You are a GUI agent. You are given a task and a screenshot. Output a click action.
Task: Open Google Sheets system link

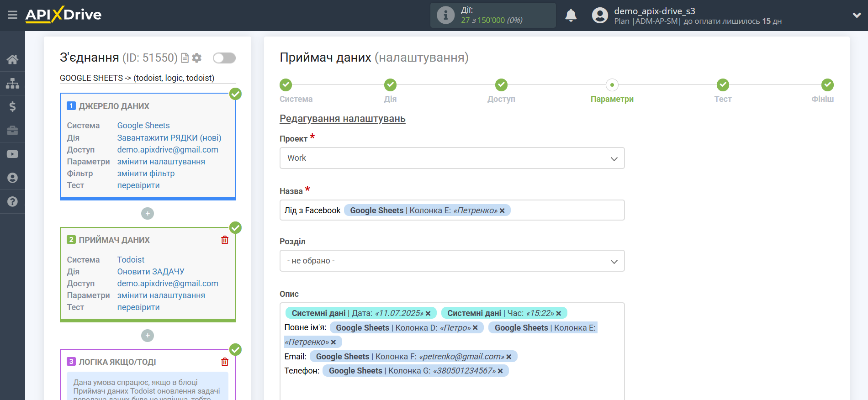[143, 126]
